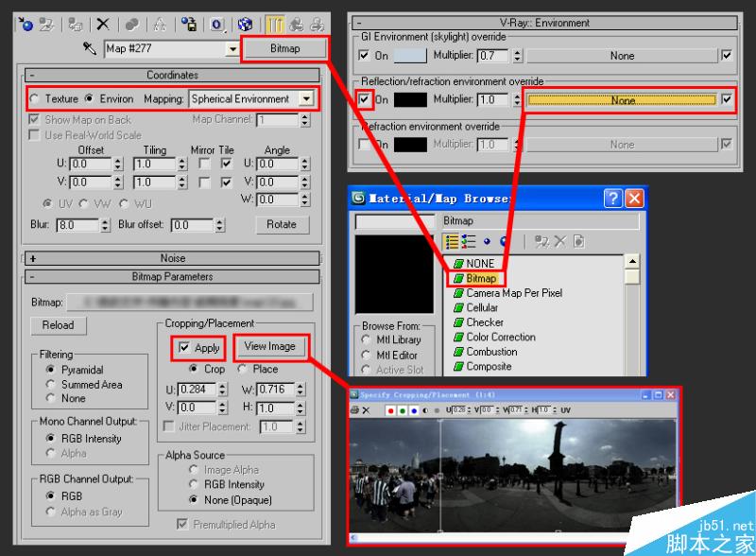Viewport: 756px width, 556px height.
Task: Select the Texture radio button
Action: [34, 99]
